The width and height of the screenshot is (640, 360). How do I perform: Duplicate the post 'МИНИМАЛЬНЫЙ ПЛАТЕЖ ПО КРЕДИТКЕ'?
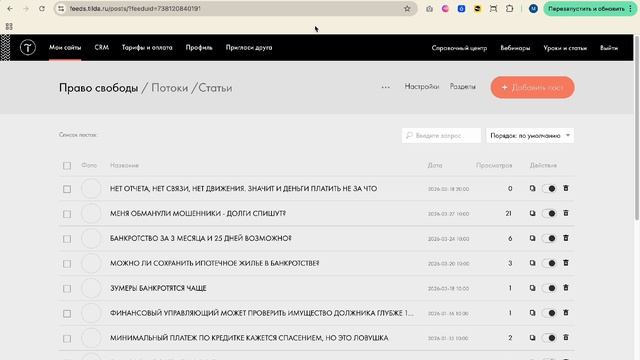coord(532,338)
